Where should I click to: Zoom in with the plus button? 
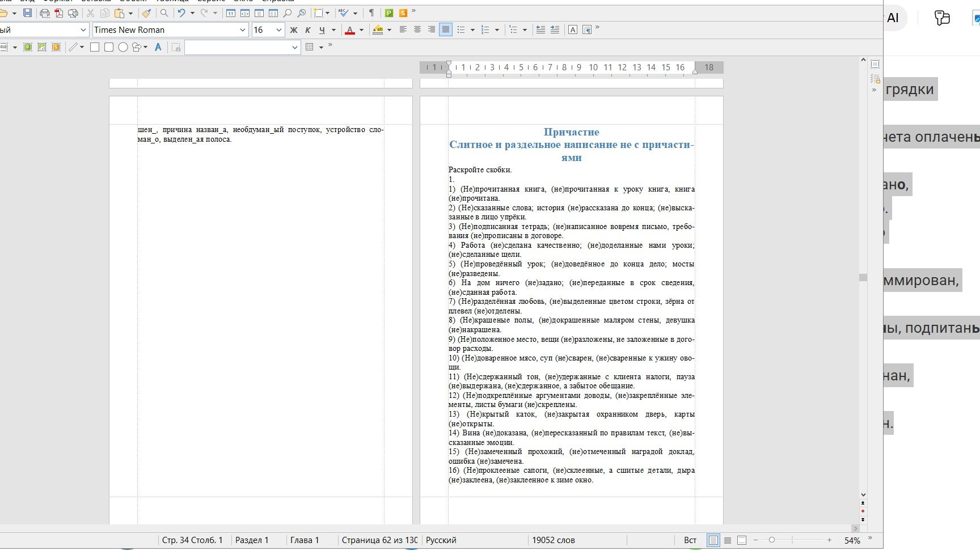(829, 540)
